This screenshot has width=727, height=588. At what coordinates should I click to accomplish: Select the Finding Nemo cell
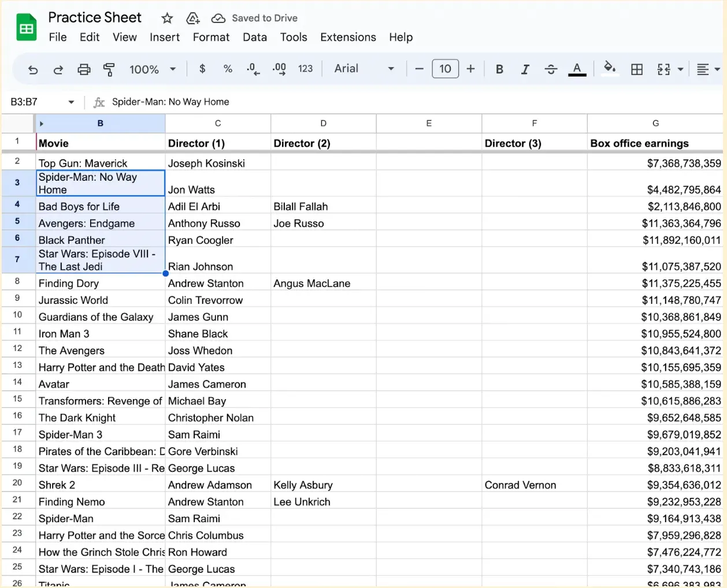tap(101, 501)
